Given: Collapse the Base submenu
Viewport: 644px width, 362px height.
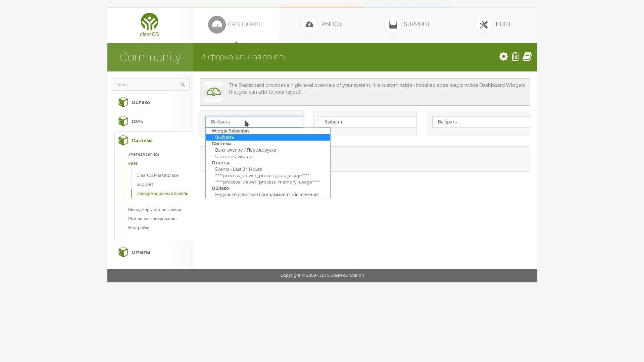Looking at the screenshot, I should (x=133, y=163).
